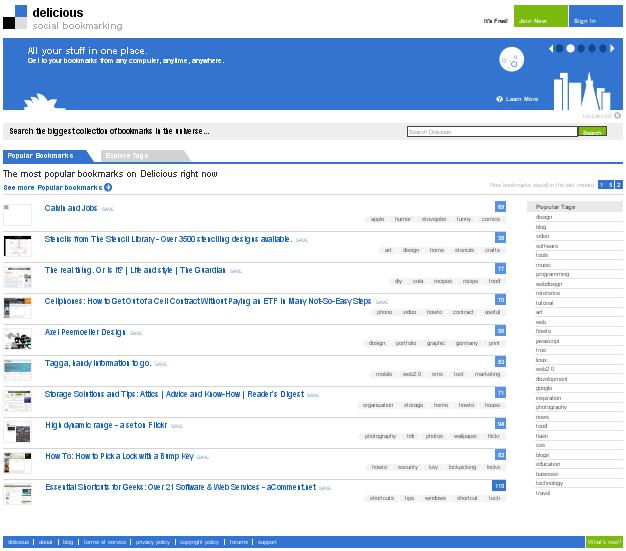
Task: Click education in Popular Tags sidebar
Action: pyautogui.click(x=548, y=464)
